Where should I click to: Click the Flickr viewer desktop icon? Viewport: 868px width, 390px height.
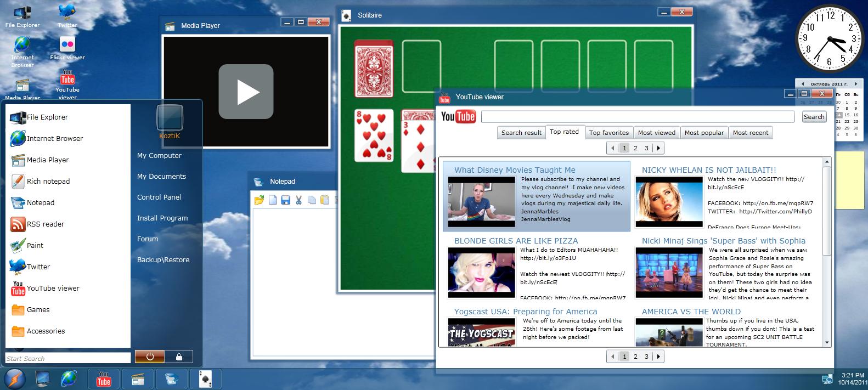click(67, 48)
